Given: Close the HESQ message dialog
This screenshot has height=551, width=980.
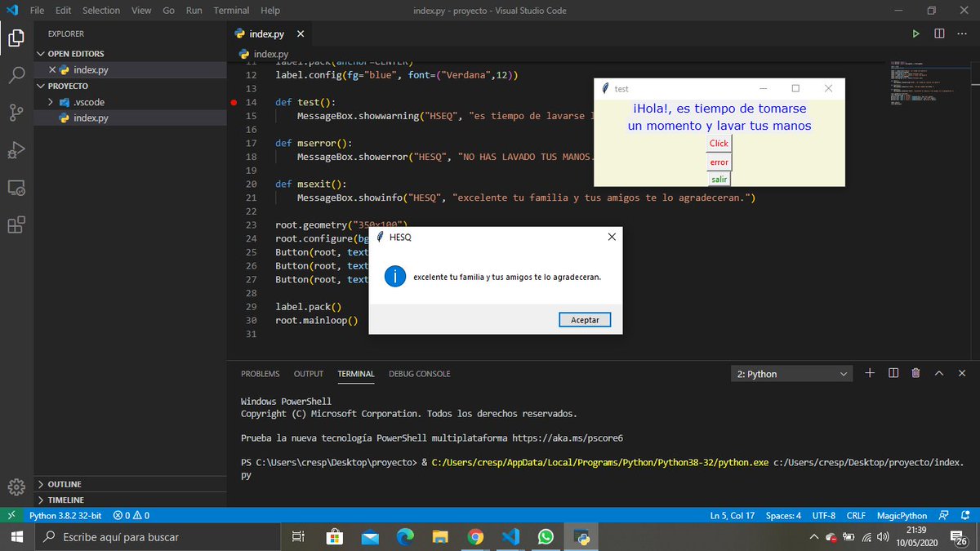Looking at the screenshot, I should 612,237.
